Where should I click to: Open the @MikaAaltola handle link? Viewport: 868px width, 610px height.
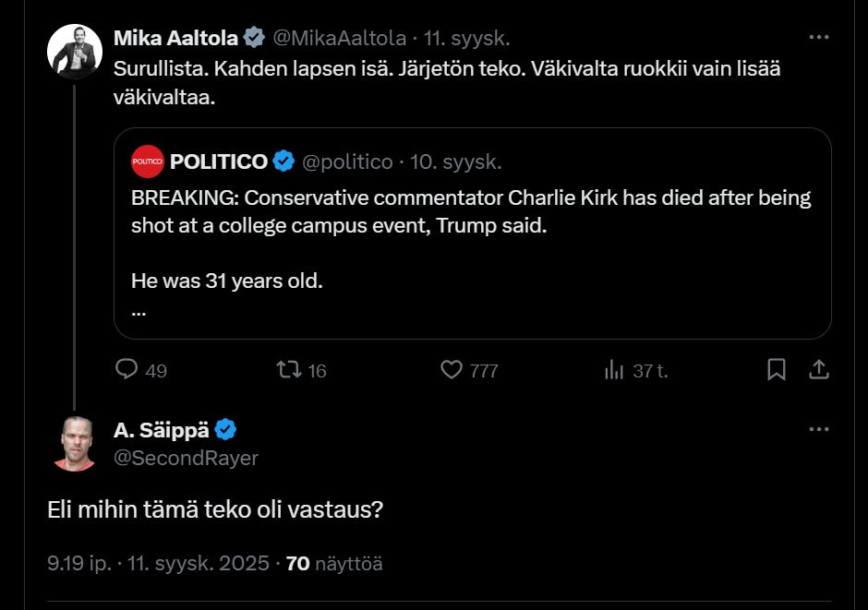[x=339, y=38]
